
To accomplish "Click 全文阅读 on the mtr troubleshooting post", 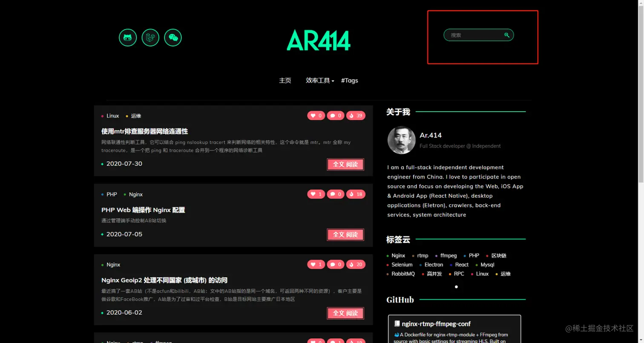I will pyautogui.click(x=345, y=164).
